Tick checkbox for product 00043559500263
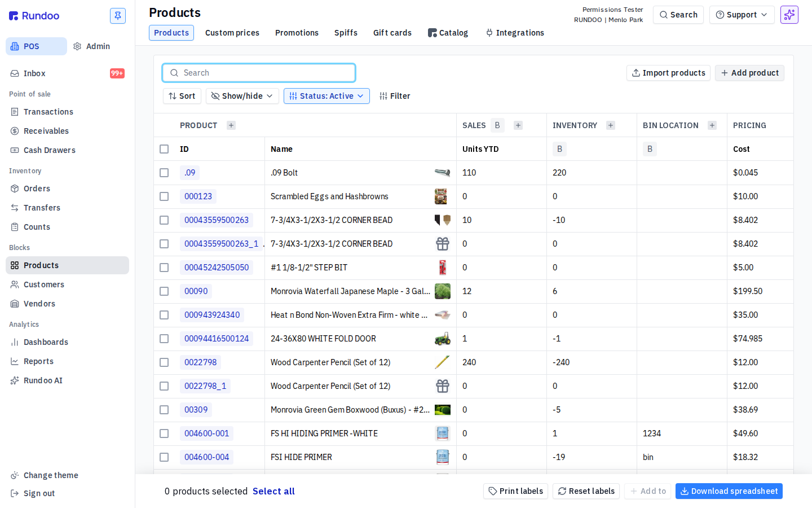 tap(164, 220)
